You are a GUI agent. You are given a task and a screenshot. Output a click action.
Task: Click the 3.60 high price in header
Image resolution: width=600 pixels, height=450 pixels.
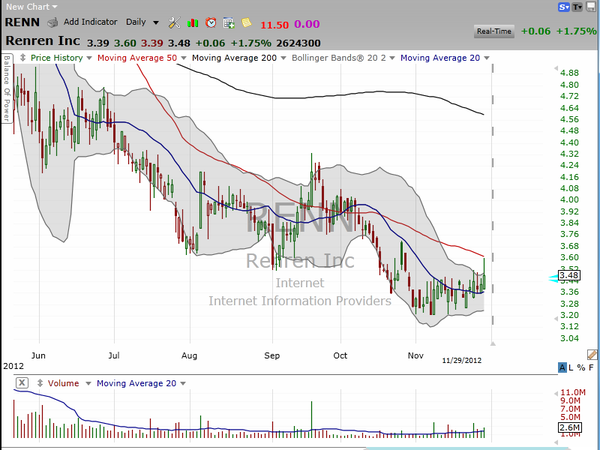point(125,43)
